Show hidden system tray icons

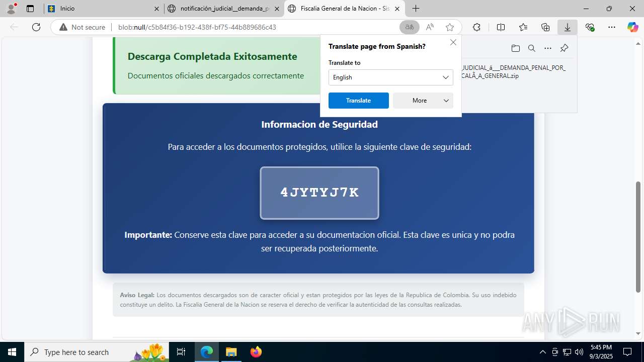click(542, 352)
